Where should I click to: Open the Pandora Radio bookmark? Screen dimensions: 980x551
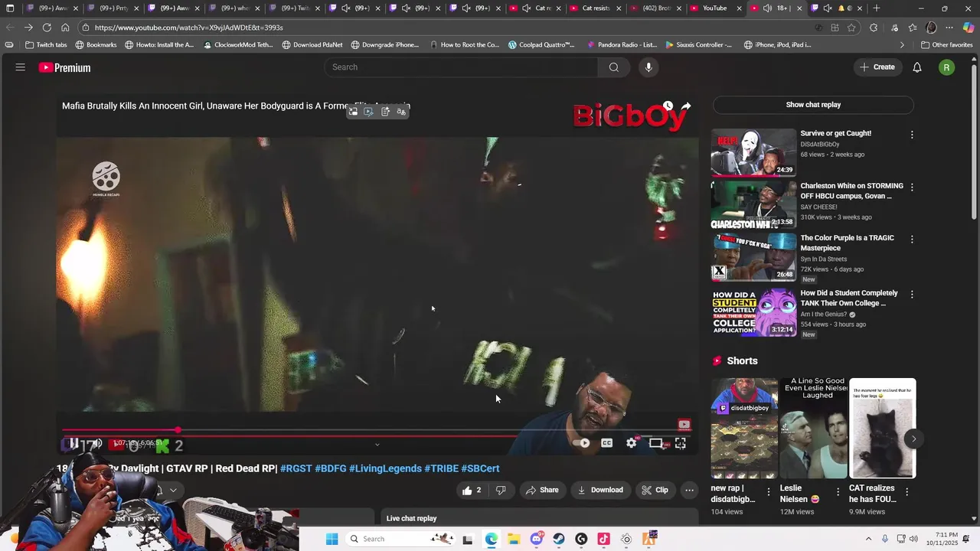click(621, 45)
